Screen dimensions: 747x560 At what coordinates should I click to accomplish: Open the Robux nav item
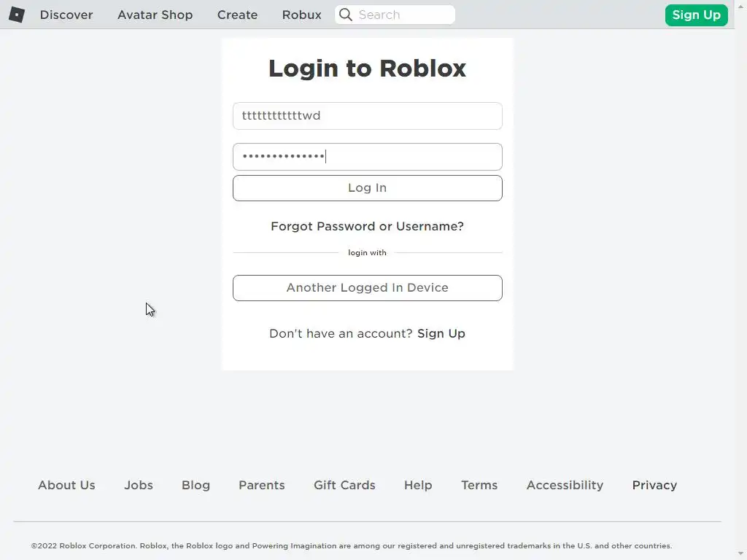pyautogui.click(x=301, y=15)
